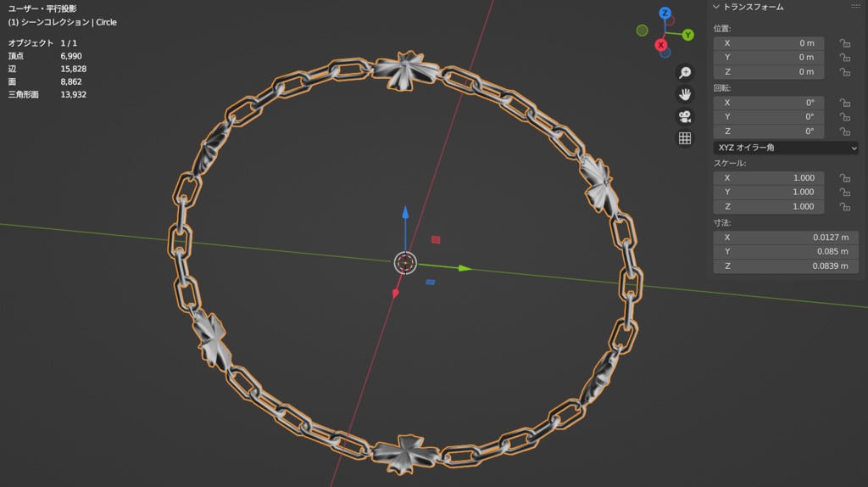Screen dimensions: 868x487
Task: Toggle lock for position Z
Action: point(845,72)
